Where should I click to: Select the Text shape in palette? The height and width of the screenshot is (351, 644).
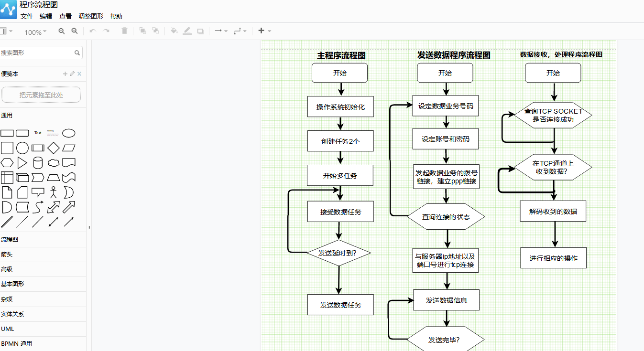pyautogui.click(x=38, y=133)
